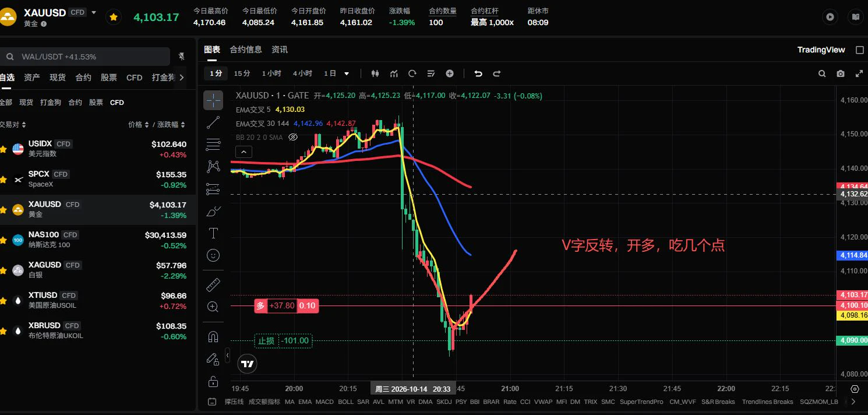Image resolution: width=868 pixels, height=415 pixels.
Task: Pick the trend line drawing tool
Action: (213, 122)
